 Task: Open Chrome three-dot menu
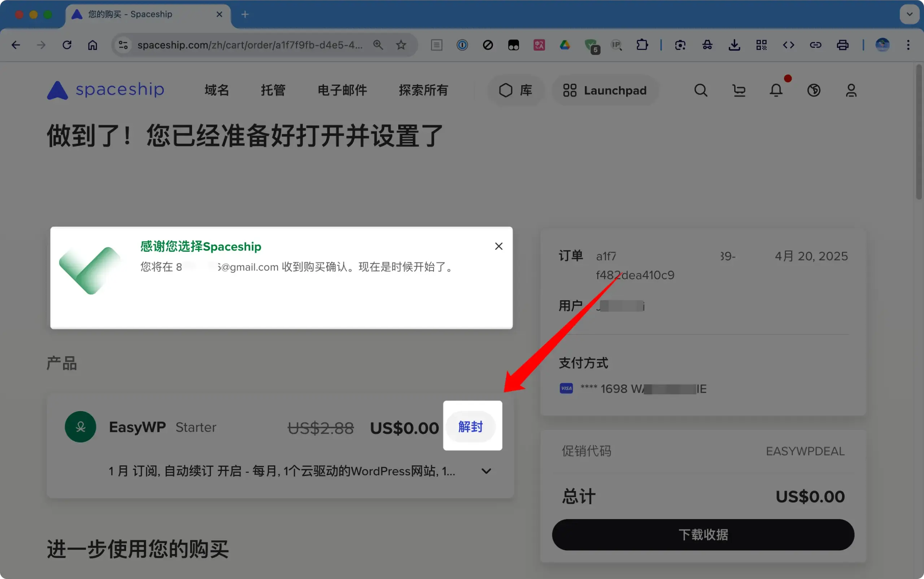[908, 45]
